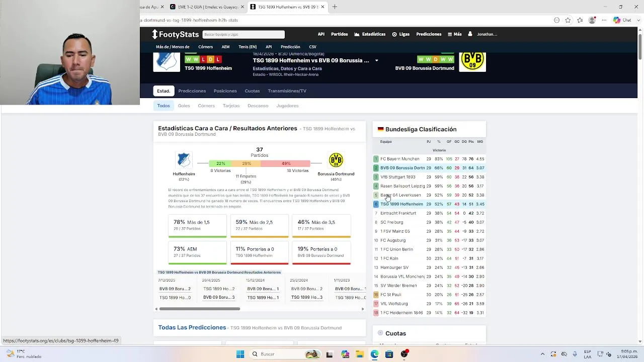Open the weather widget showing 17°C
This screenshot has height=362, width=644.
23,354
